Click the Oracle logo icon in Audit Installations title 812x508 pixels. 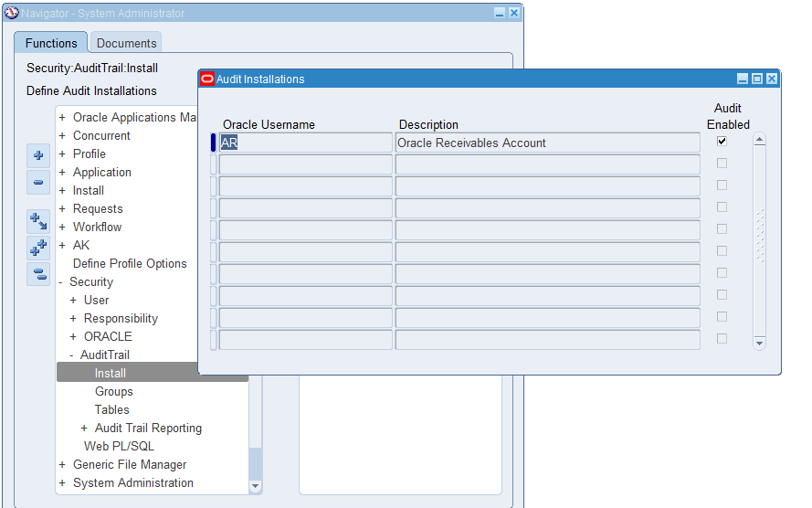click(x=207, y=79)
